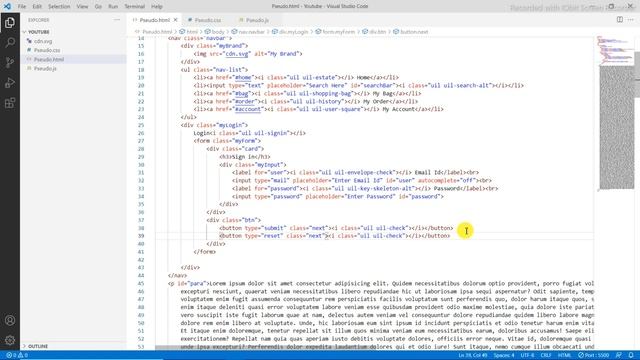Select the Pseudo.html editor tab
640x360 pixels.
tap(154, 20)
